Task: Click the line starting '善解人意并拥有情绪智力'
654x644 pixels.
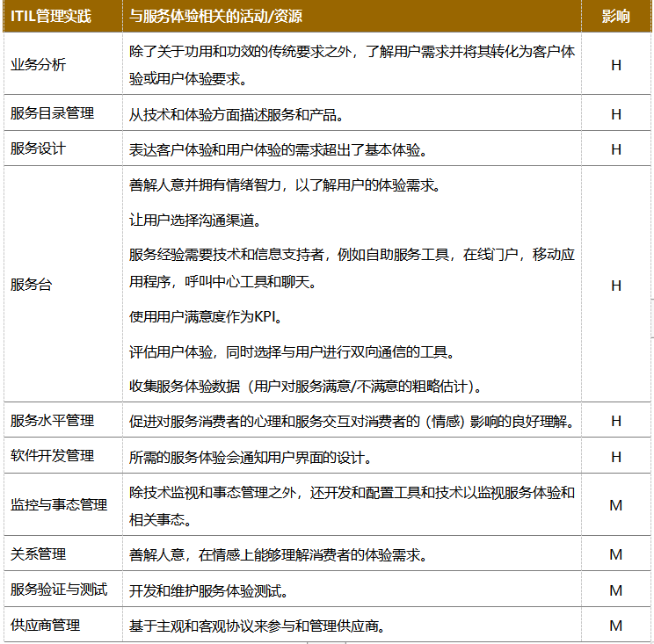Action: [285, 185]
